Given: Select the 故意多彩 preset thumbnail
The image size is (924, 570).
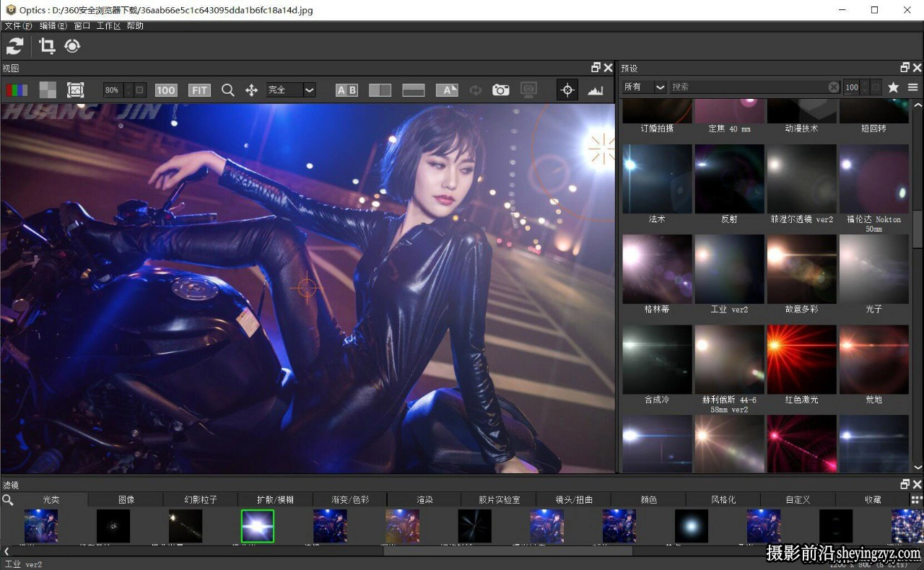Looking at the screenshot, I should point(801,269).
